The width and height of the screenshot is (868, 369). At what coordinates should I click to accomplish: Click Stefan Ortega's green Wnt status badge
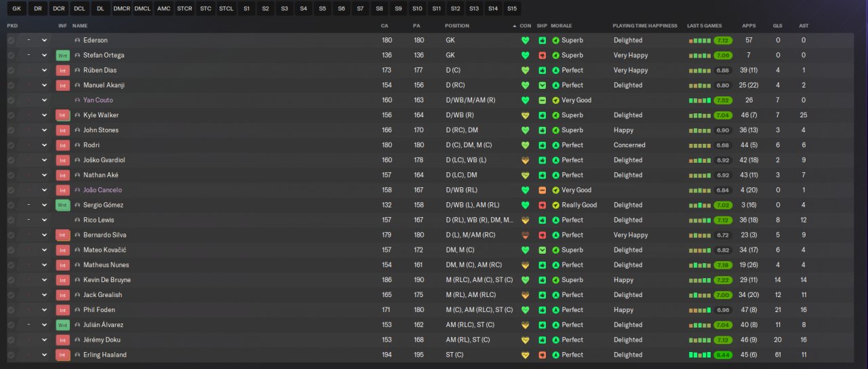63,55
